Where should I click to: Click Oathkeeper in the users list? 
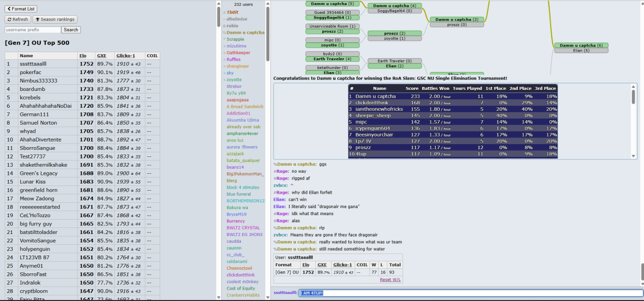coord(238,53)
